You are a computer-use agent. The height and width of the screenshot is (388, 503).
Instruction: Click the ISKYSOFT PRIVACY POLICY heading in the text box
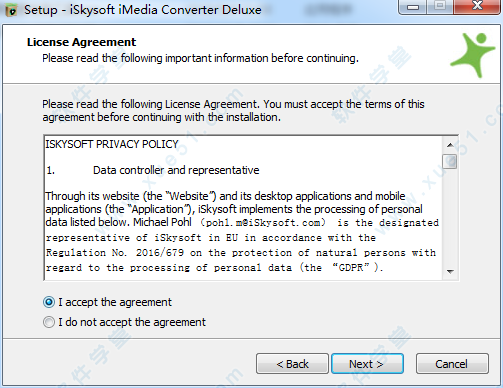(112, 144)
